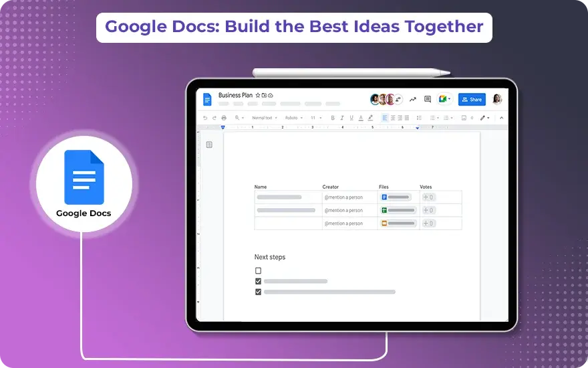
Task: Click the third row vote +0 chip
Action: (x=428, y=223)
